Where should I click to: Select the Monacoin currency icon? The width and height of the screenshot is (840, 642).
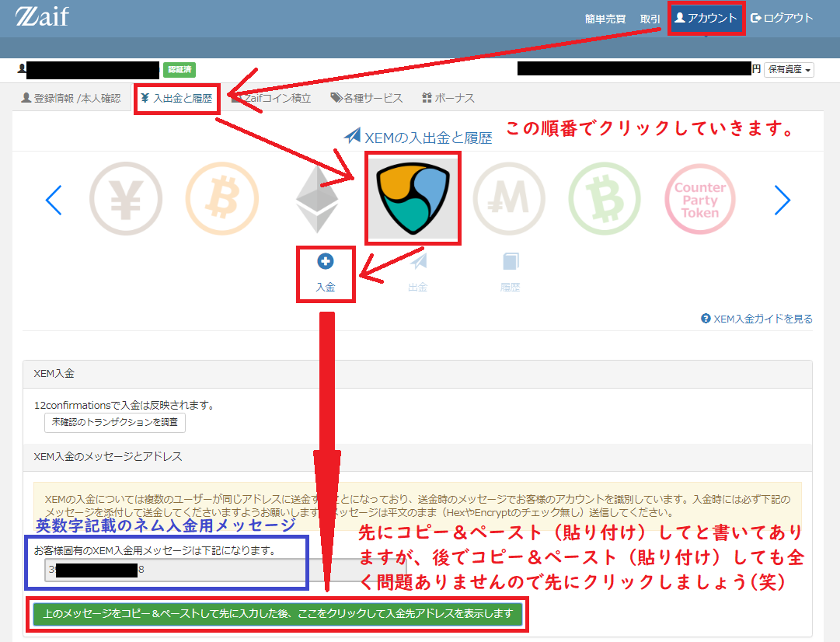[509, 198]
